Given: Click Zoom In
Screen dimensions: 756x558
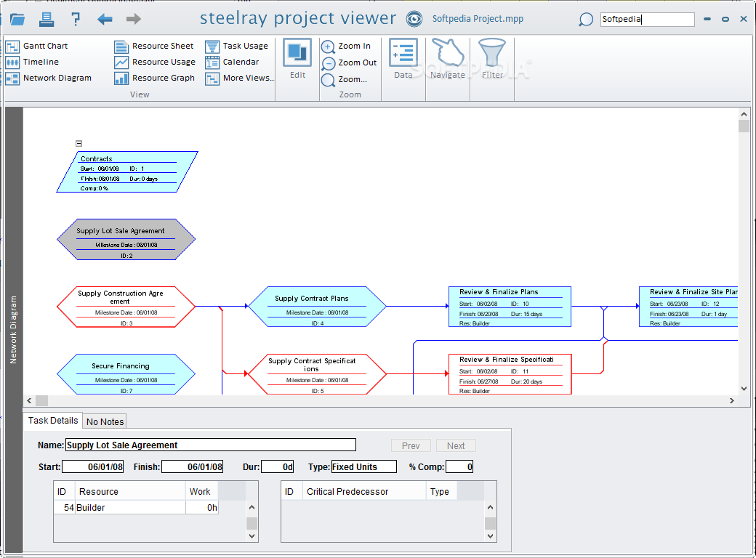Looking at the screenshot, I should [346, 46].
